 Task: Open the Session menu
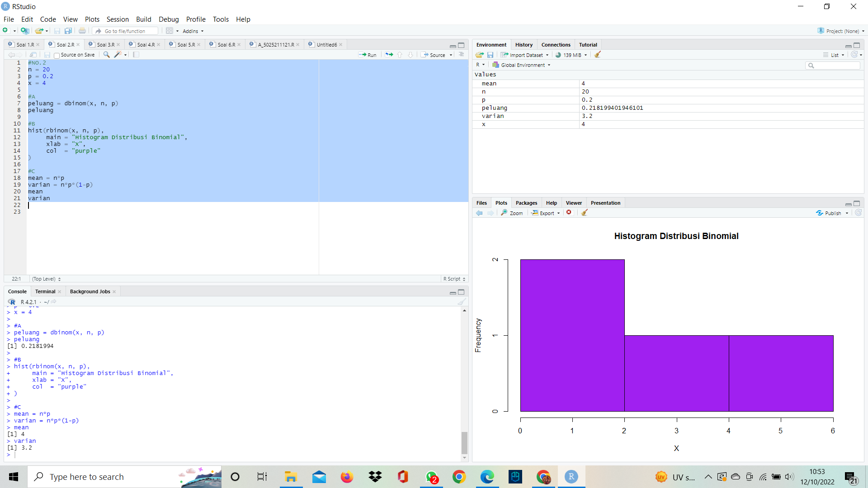tap(118, 19)
